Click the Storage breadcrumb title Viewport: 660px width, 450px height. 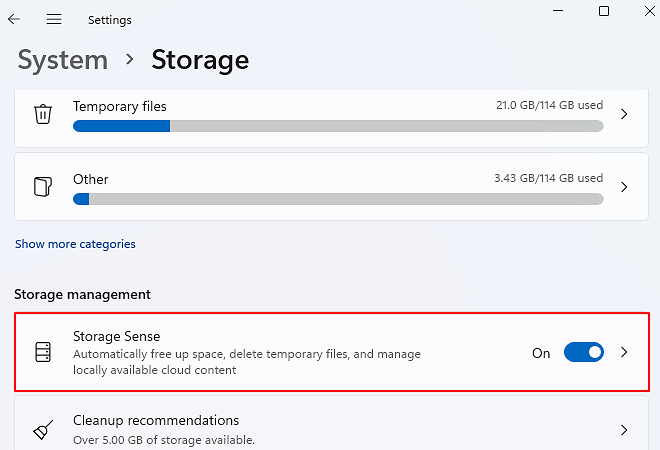(x=200, y=60)
